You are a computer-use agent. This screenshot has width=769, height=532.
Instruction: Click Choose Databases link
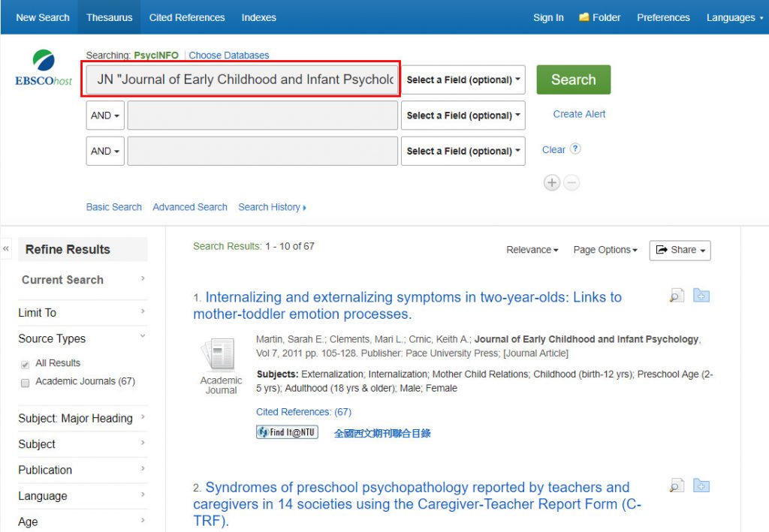[x=229, y=56]
